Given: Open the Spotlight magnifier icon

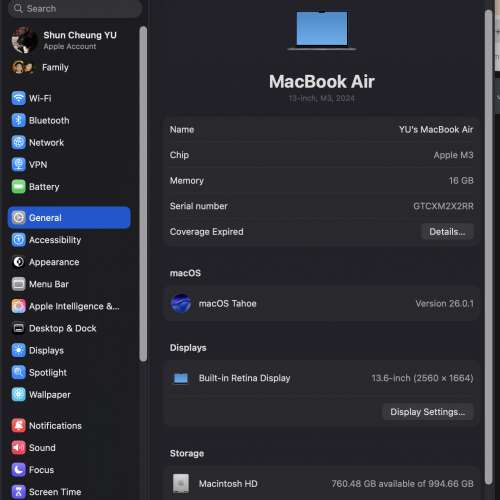Looking at the screenshot, I should (18, 372).
